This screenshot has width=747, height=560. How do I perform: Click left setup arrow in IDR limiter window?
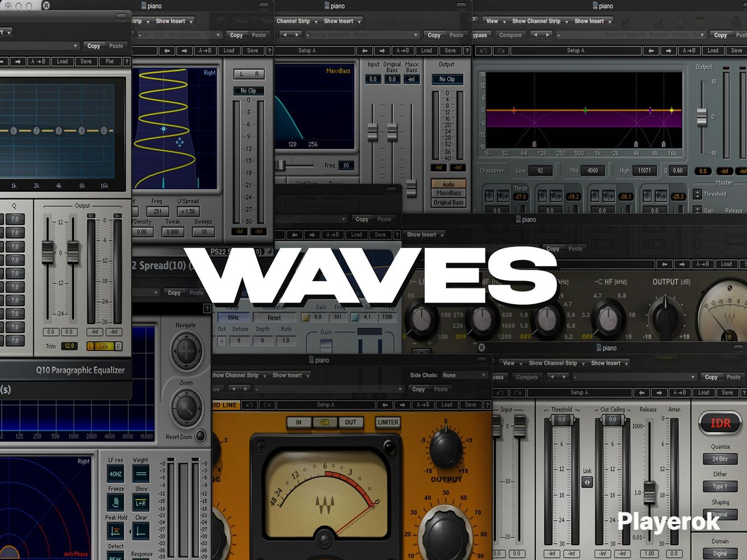point(642,393)
